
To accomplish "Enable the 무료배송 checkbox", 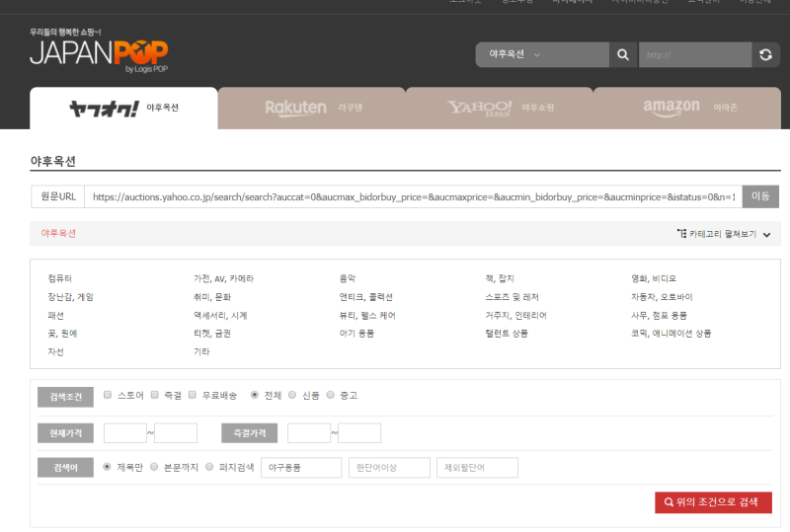I will [x=192, y=395].
